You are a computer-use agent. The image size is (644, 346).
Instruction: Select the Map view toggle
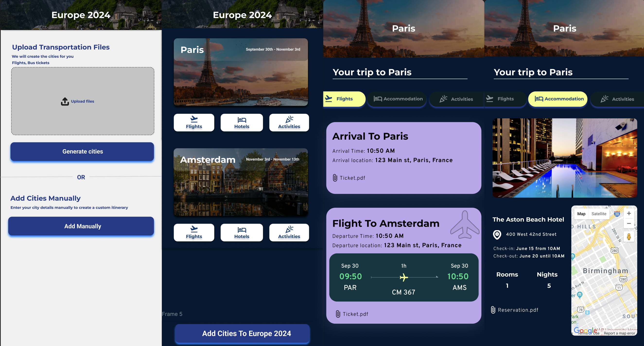pos(581,214)
